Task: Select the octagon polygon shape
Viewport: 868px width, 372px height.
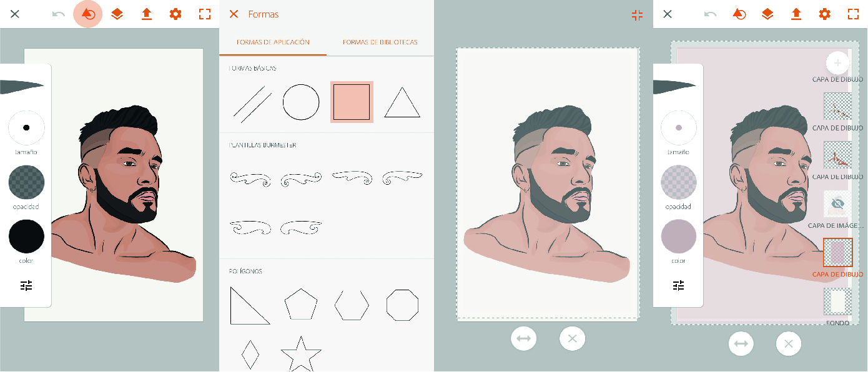Action: [402, 305]
